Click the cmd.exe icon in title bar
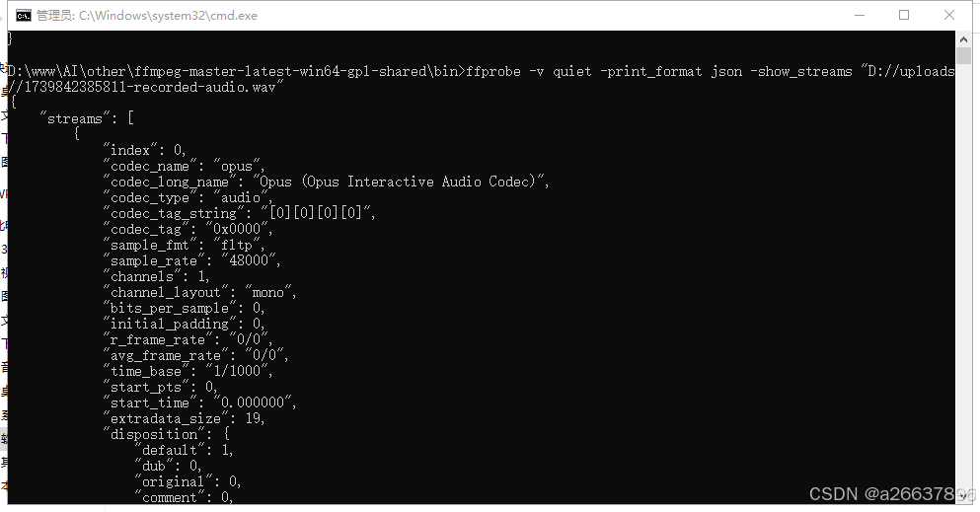 point(23,16)
